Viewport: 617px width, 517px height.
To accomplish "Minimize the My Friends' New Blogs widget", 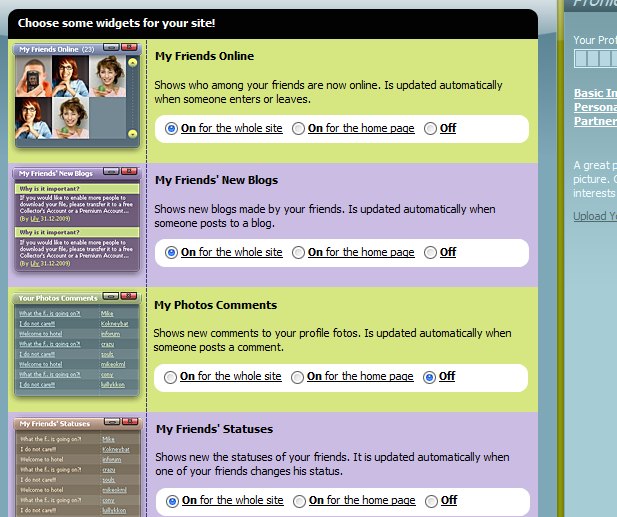I will click(x=112, y=172).
